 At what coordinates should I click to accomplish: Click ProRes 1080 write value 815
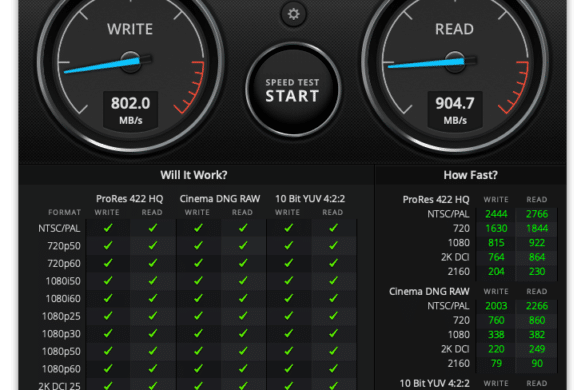(496, 243)
